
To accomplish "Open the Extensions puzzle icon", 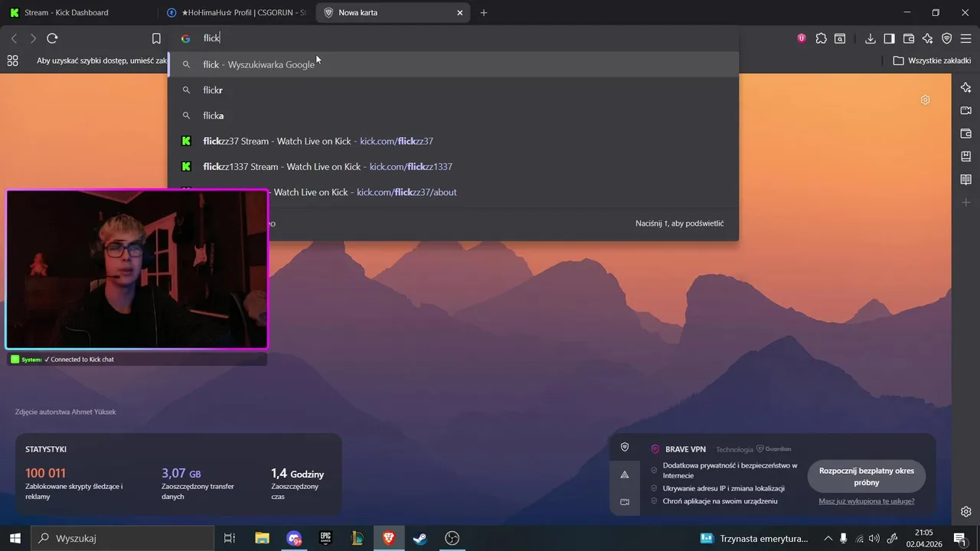I will [x=821, y=38].
